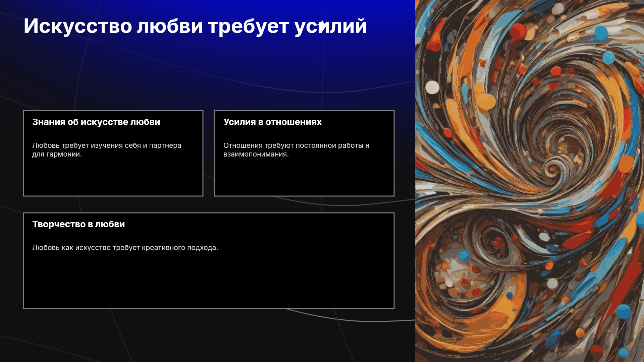Click empty space inside the Творчество в любви card
Screen dimensions: 644x362
[x=209, y=282]
